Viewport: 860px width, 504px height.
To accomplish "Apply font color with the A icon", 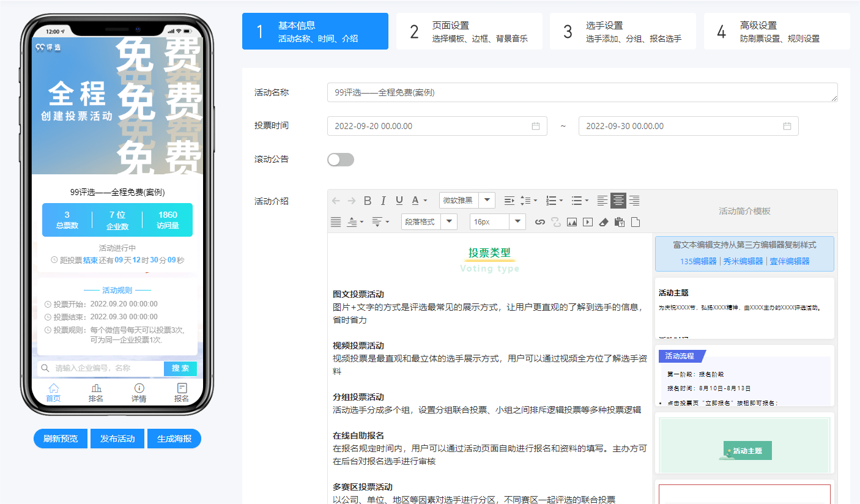I will click(x=415, y=201).
